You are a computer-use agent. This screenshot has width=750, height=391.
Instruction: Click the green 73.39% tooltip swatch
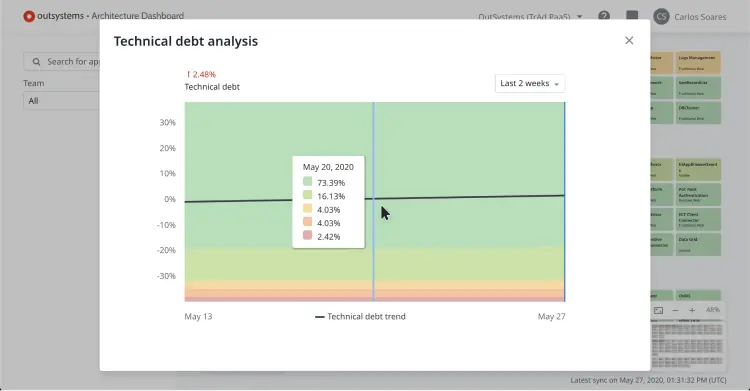tap(308, 182)
